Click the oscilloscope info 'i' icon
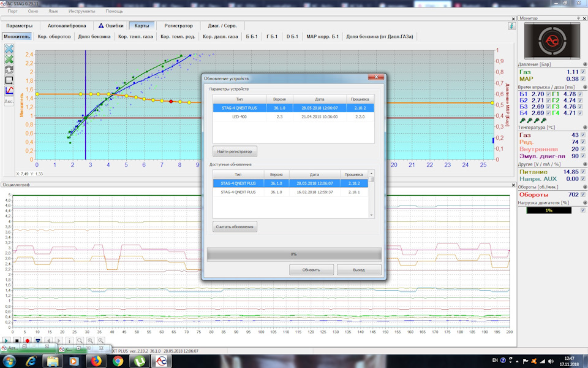This screenshot has width=588, height=368. coord(69,340)
